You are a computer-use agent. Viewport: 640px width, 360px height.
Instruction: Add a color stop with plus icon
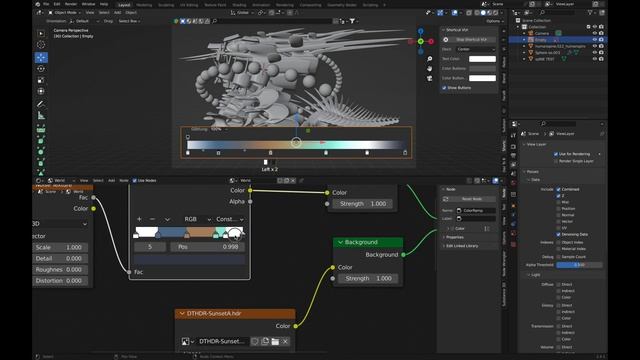click(x=139, y=219)
